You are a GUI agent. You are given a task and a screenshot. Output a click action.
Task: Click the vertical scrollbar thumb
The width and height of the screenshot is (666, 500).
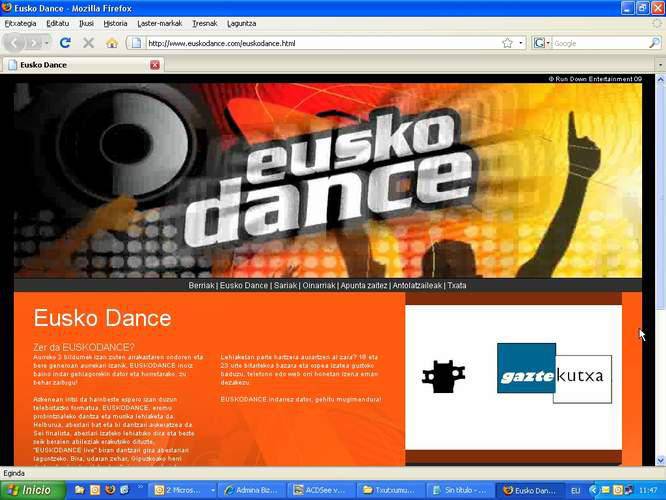pyautogui.click(x=660, y=196)
